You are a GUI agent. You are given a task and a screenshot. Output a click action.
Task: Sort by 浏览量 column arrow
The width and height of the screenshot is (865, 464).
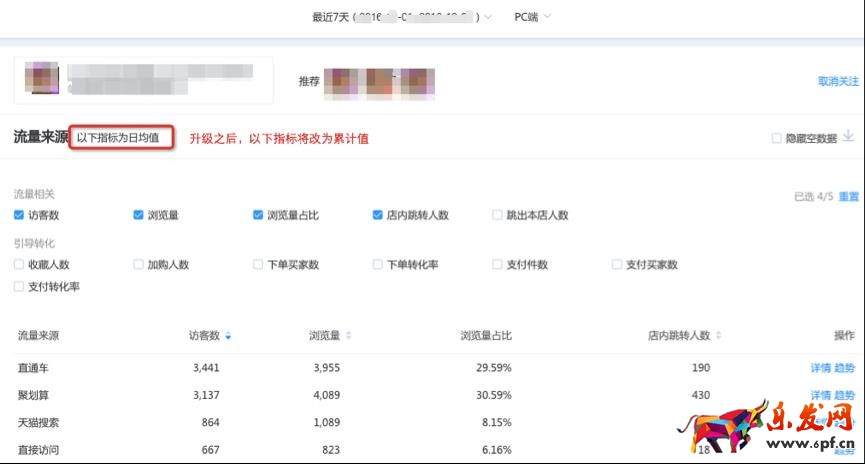[348, 336]
